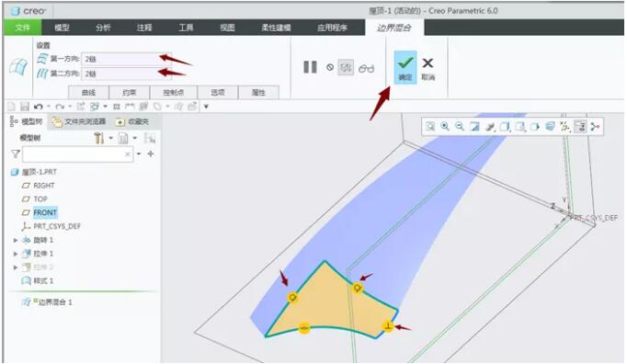Expand the 旋转 1 feature node

coord(16,241)
